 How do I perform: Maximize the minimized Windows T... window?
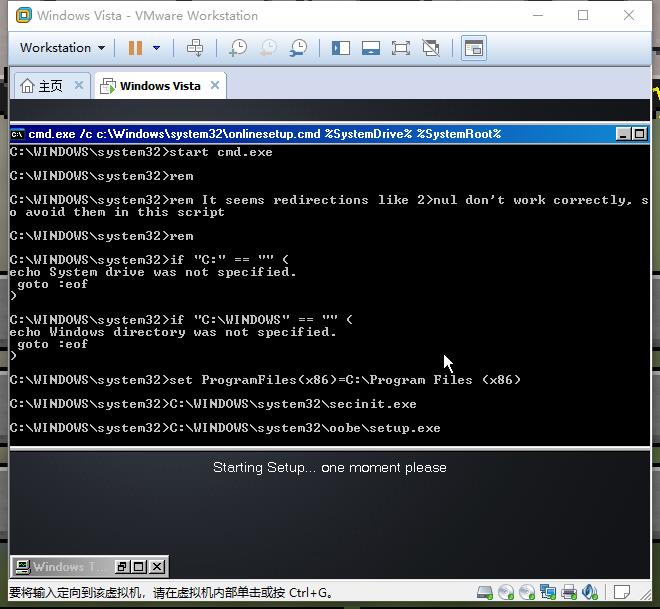pos(139,566)
